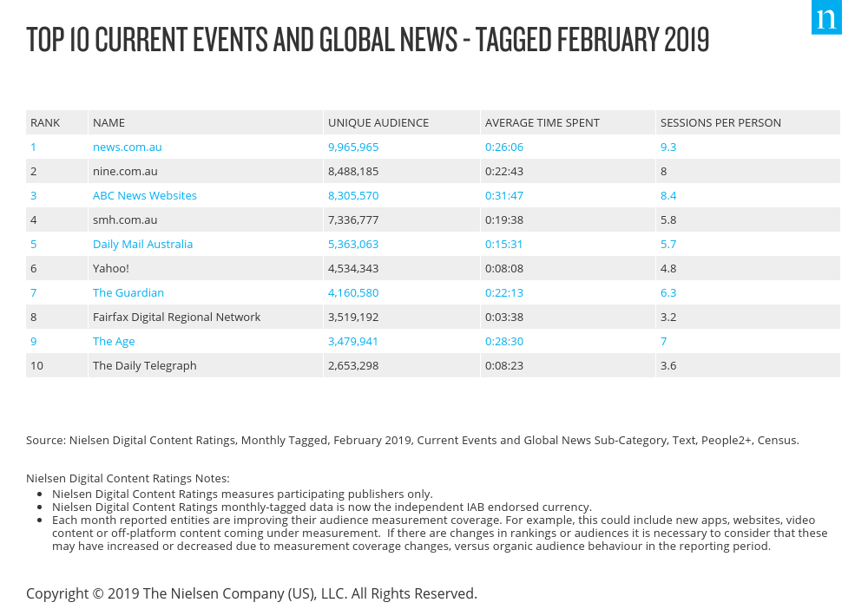Screen dimensions: 868x609
Task: Click average time 0:15:31
Action: coord(503,245)
